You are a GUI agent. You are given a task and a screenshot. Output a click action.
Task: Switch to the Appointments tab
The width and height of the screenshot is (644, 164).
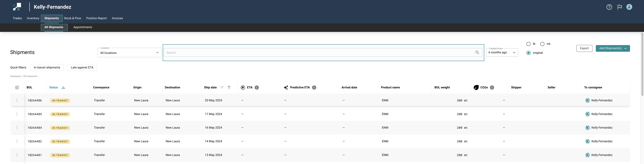tap(83, 27)
